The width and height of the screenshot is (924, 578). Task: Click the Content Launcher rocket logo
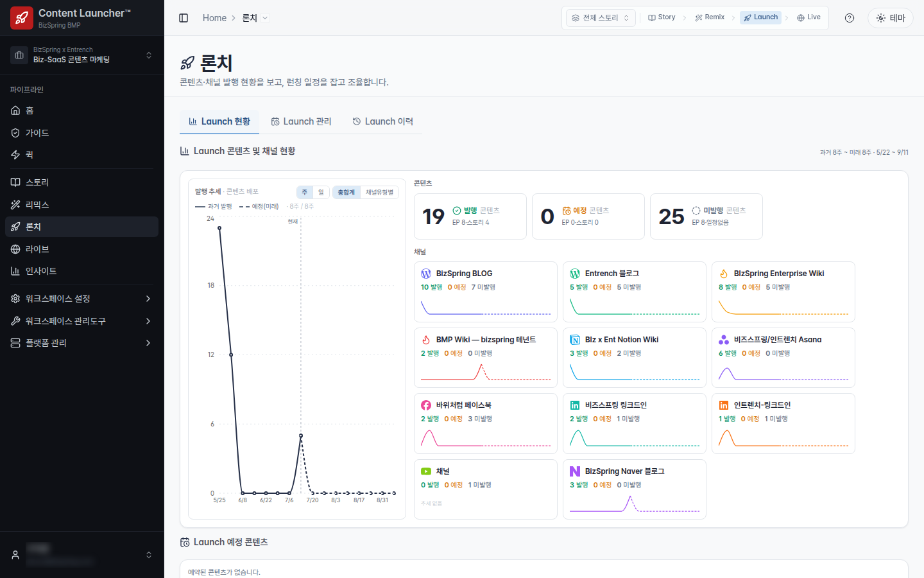coord(22,18)
